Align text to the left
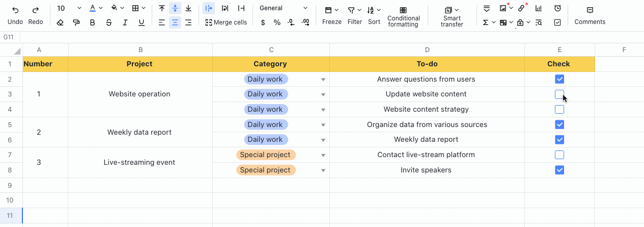Viewport: 644px width, 227px height. pyautogui.click(x=162, y=22)
